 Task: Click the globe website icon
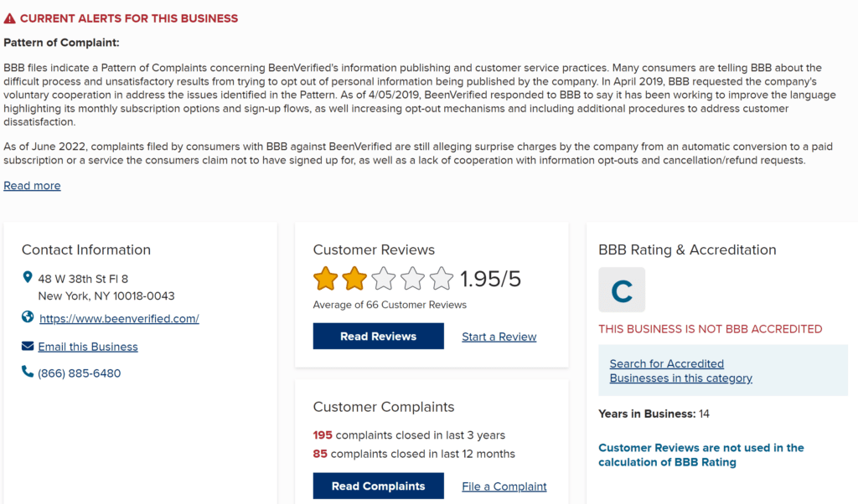click(x=28, y=317)
